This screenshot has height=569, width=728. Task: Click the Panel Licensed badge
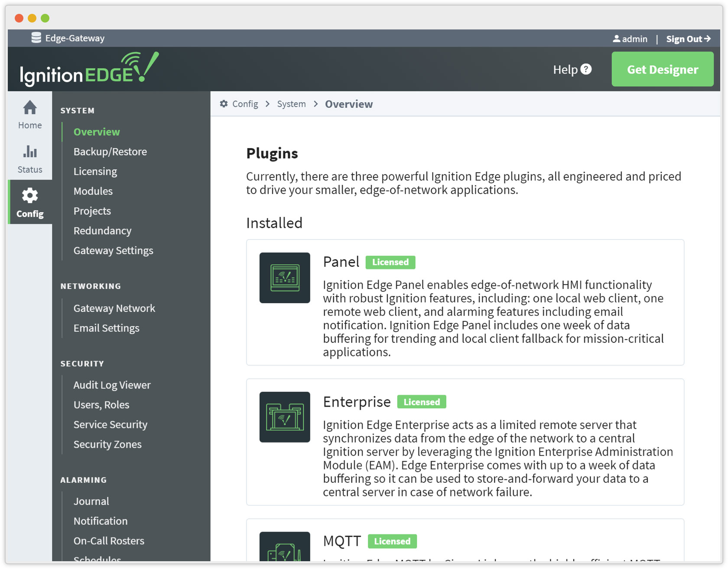[390, 262]
